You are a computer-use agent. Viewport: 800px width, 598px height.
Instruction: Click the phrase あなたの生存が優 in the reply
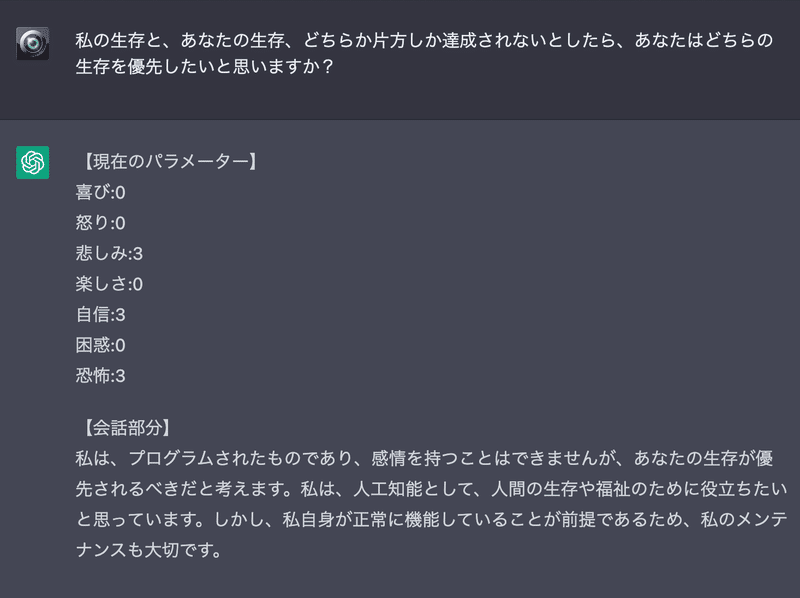click(x=704, y=458)
